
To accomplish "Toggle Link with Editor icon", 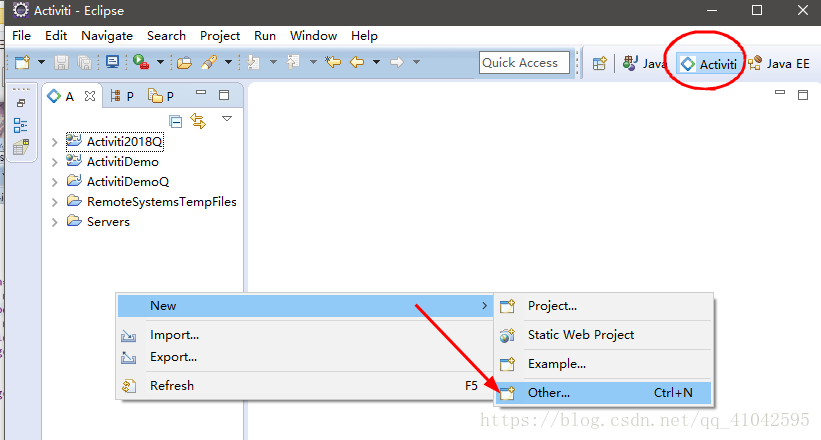I will point(198,121).
